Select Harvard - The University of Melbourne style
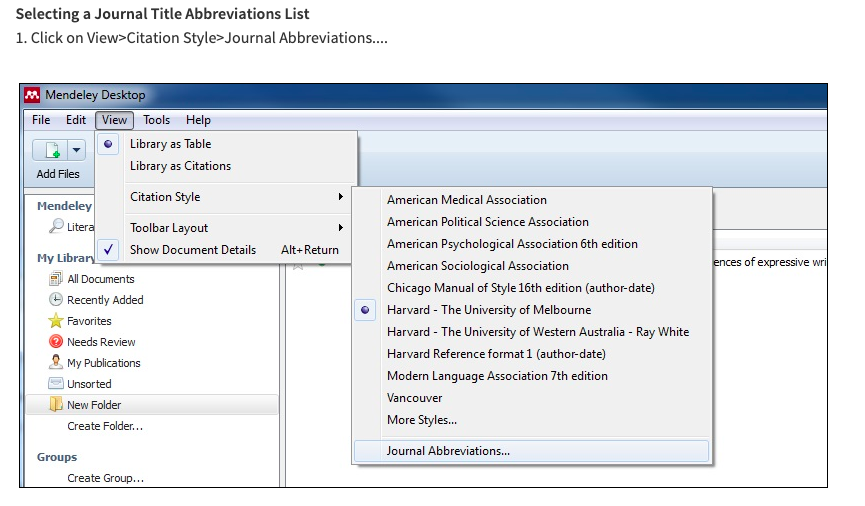This screenshot has width=865, height=506. click(489, 310)
